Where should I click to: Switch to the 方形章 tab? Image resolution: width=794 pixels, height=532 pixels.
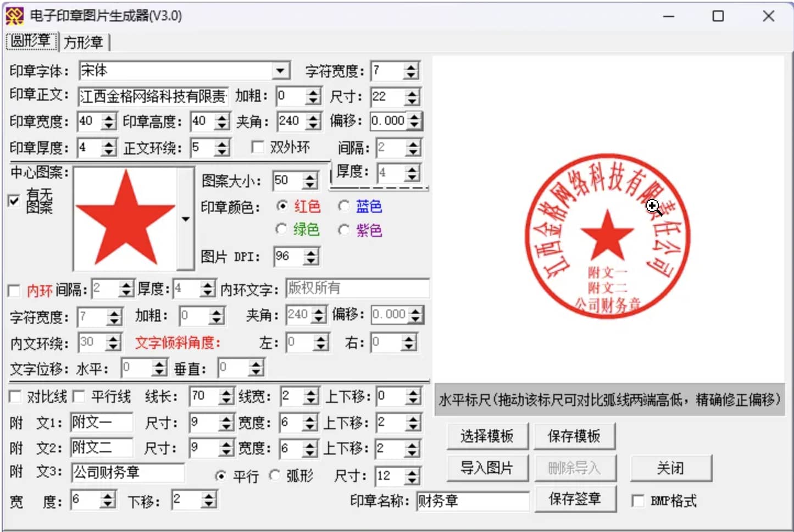coord(84,41)
